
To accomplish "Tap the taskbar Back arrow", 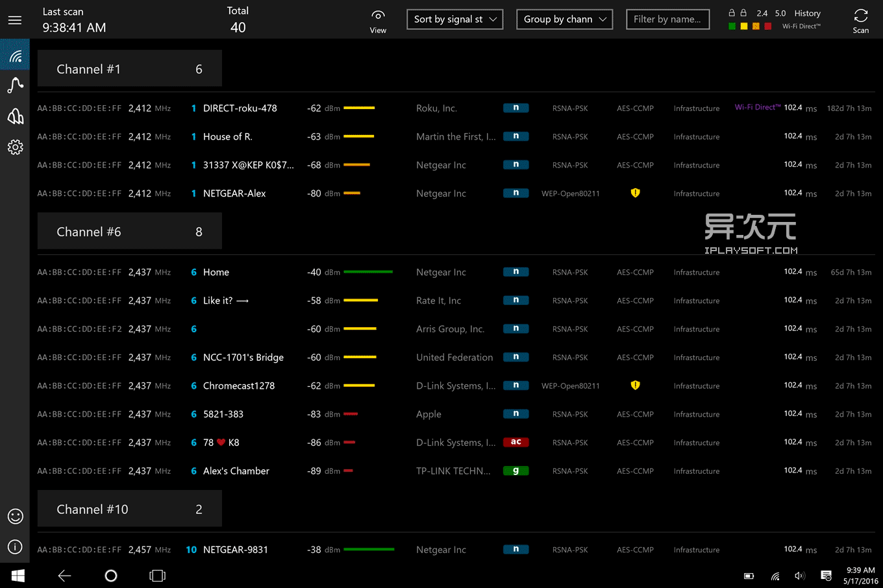I will pyautogui.click(x=64, y=576).
